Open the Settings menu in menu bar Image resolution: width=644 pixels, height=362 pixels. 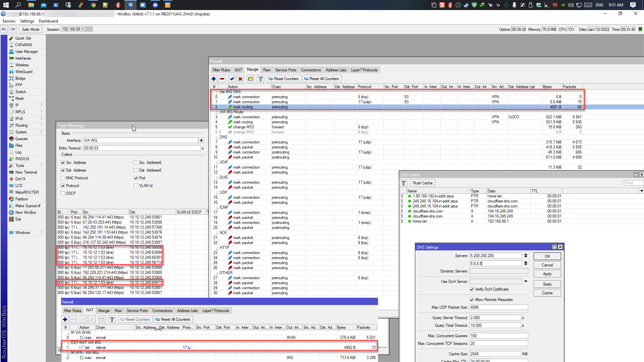(x=27, y=21)
